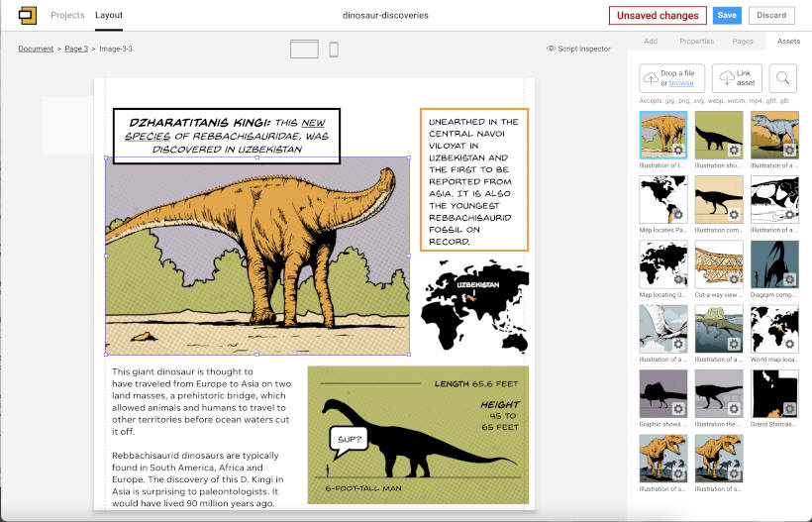Open gear settings on the skull illustration asset
The width and height of the screenshot is (812, 522).
tap(788, 214)
